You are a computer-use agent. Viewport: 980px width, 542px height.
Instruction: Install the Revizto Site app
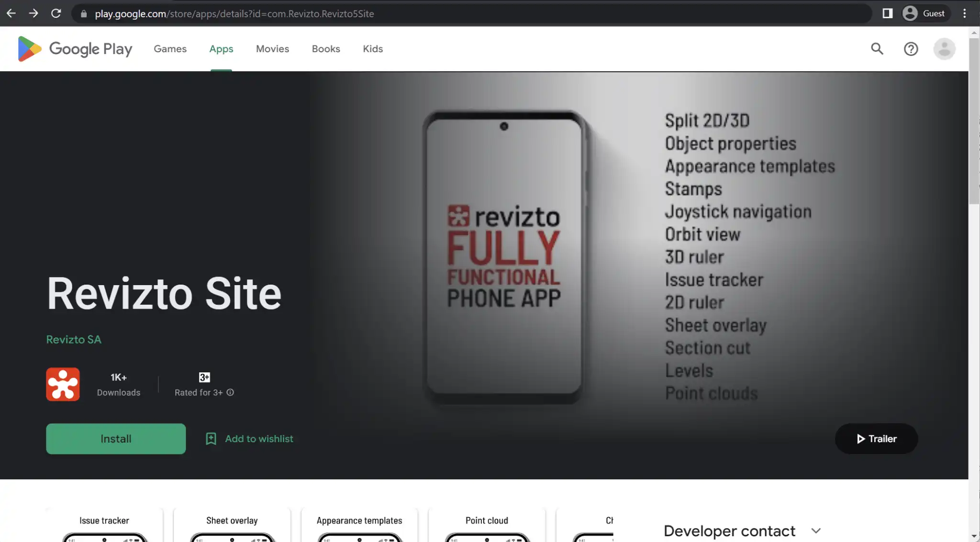115,438
